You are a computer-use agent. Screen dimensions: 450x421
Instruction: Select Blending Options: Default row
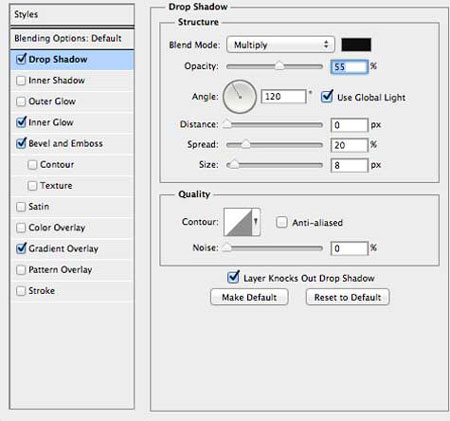pos(72,38)
